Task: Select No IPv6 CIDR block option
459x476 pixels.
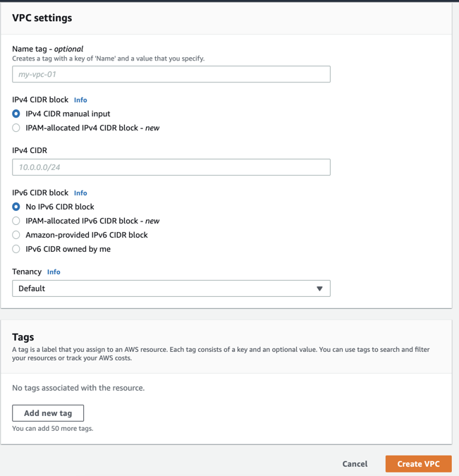Action: tap(16, 207)
